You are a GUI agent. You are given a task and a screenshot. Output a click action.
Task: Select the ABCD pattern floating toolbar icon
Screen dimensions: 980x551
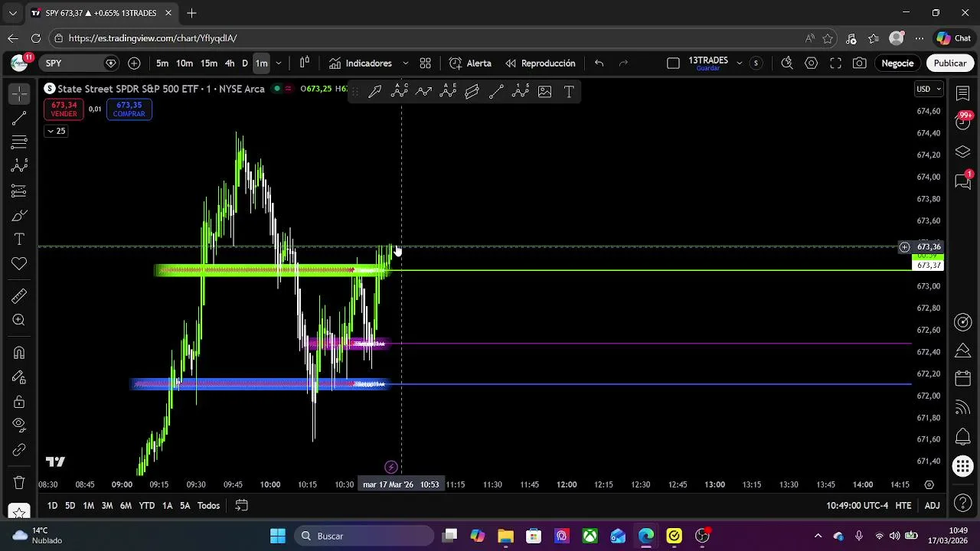[399, 92]
